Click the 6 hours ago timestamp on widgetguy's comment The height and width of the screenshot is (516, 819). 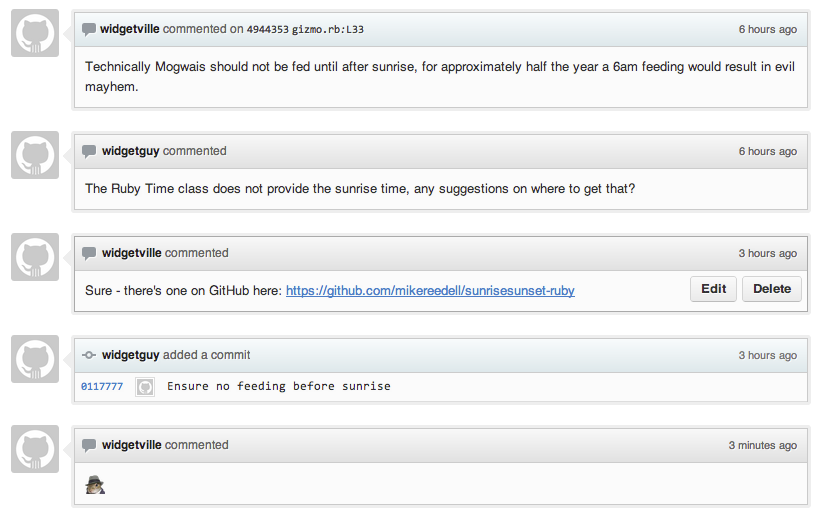pyautogui.click(x=768, y=151)
